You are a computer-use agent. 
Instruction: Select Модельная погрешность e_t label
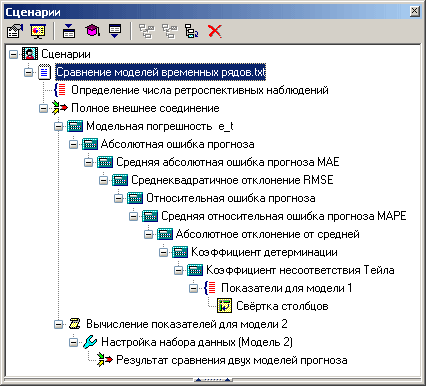tap(160, 126)
